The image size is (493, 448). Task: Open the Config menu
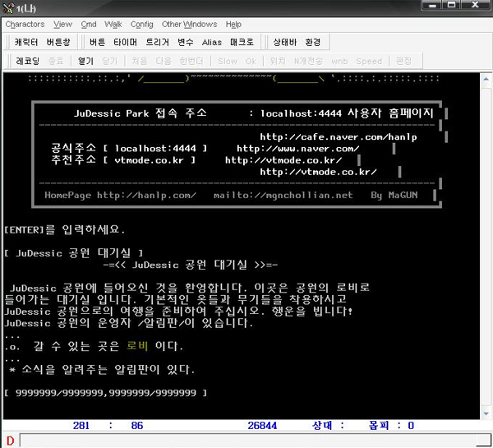pyautogui.click(x=141, y=25)
